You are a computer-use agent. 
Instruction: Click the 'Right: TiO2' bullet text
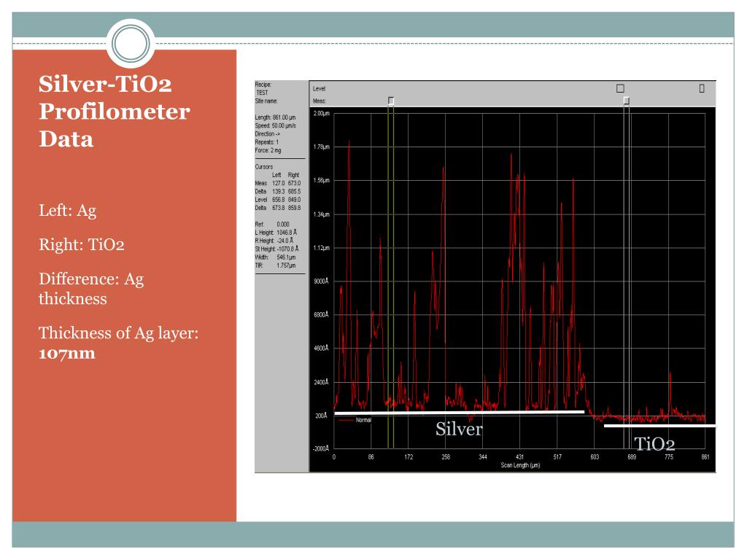[x=82, y=244]
